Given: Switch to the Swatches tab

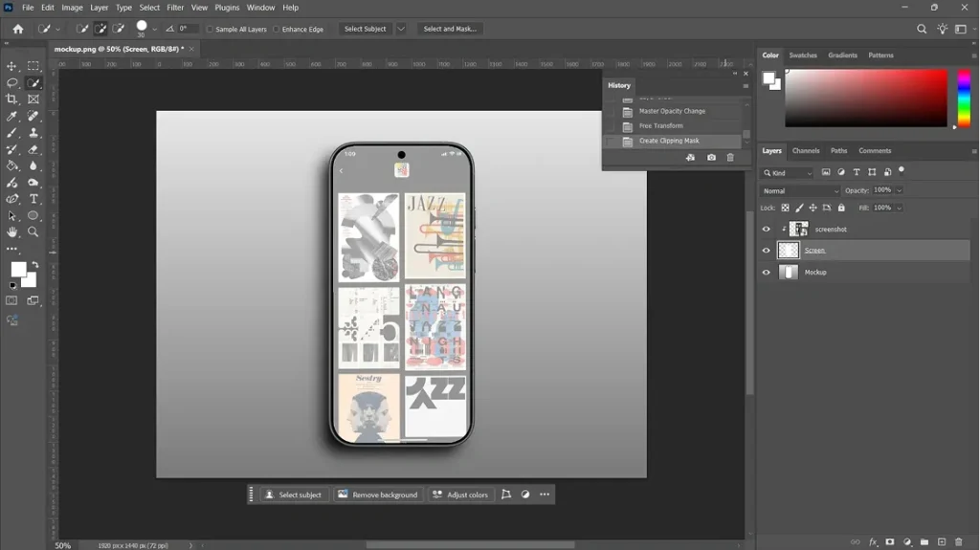Looking at the screenshot, I should point(803,55).
